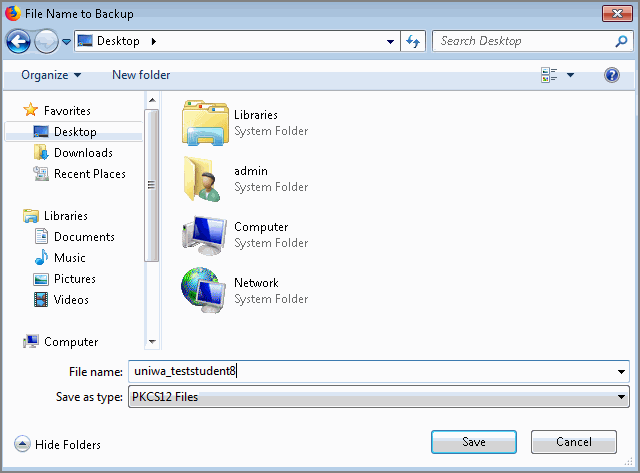Click the Libraries sidebar icon
640x473 pixels.
(x=31, y=216)
